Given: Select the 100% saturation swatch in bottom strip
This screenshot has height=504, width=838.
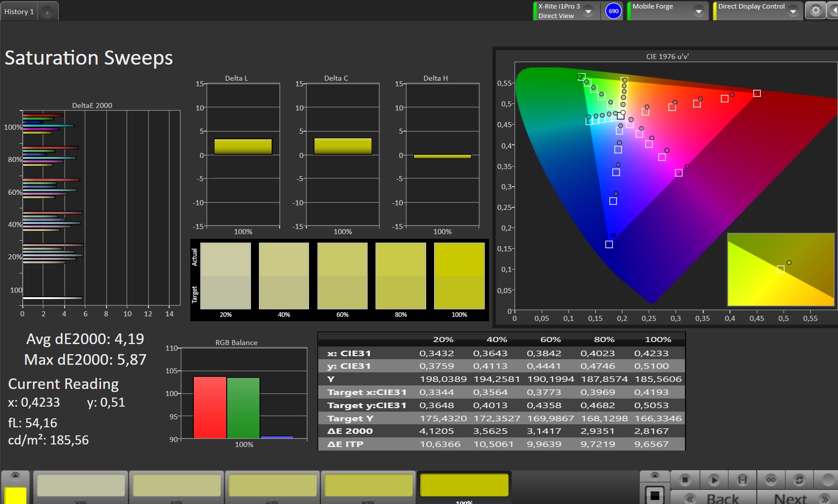Looking at the screenshot, I should 464,485.
